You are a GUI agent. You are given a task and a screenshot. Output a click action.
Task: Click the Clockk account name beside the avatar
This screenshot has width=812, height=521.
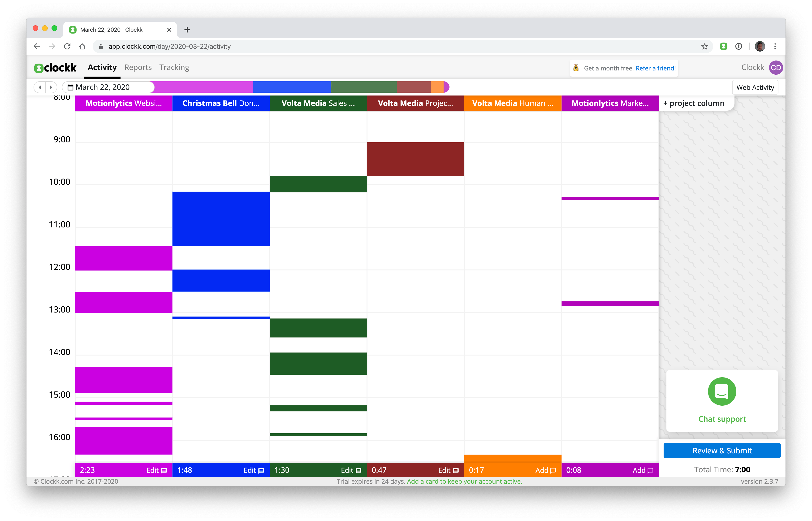pyautogui.click(x=752, y=67)
